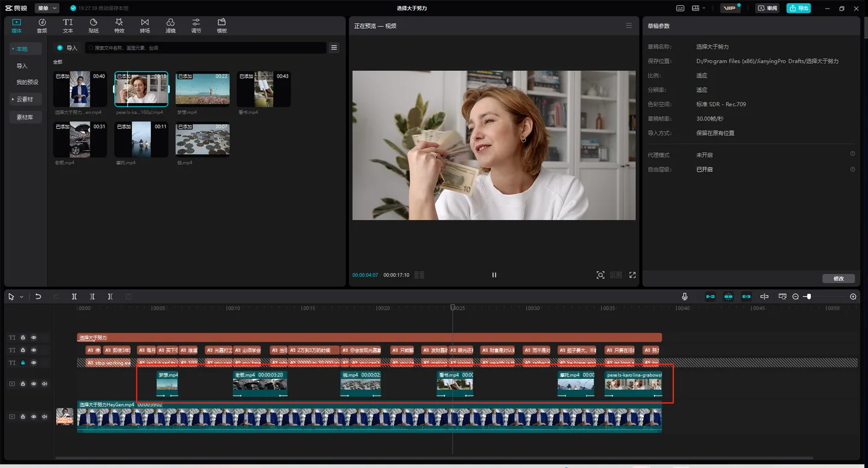Pause playback in the preview player

(494, 275)
